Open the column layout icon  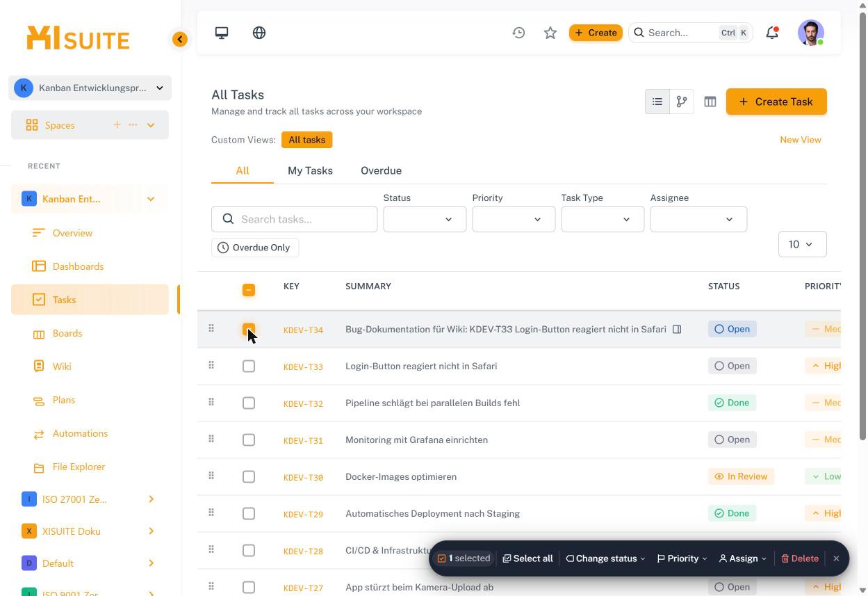710,102
